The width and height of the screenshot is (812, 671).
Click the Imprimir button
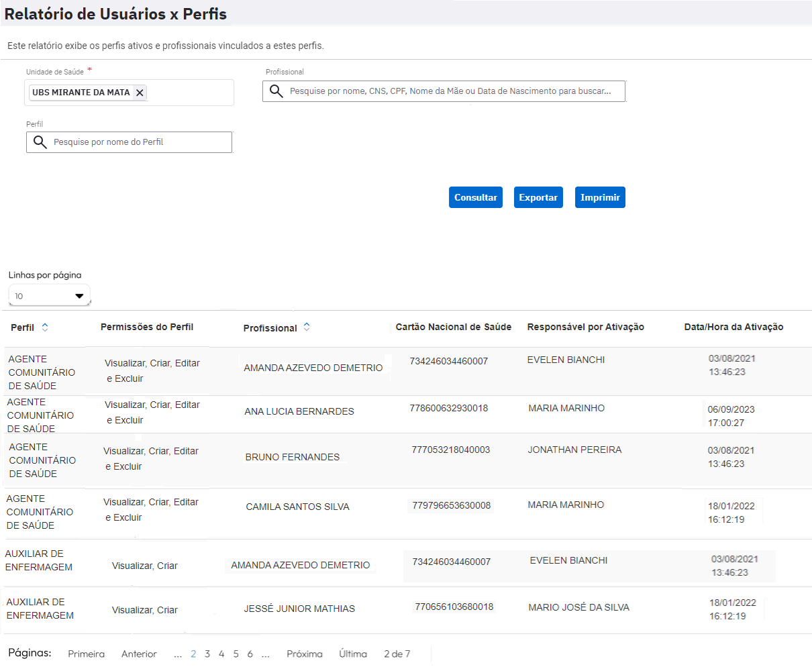pos(599,197)
